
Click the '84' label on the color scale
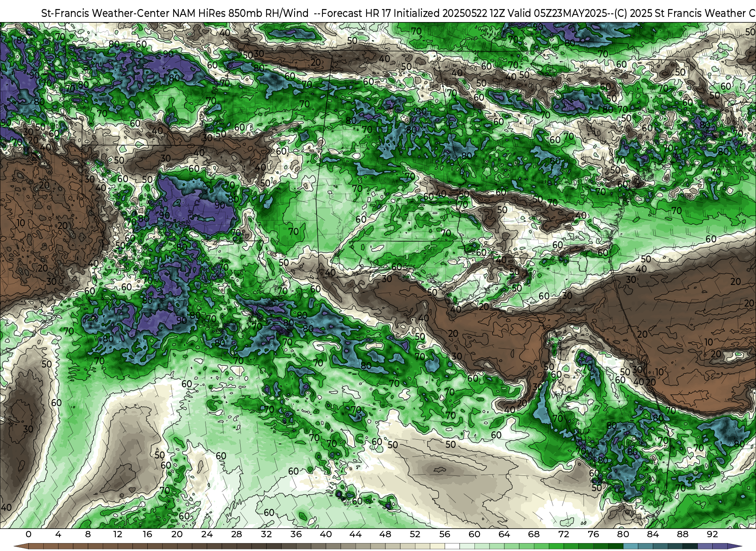653,534
